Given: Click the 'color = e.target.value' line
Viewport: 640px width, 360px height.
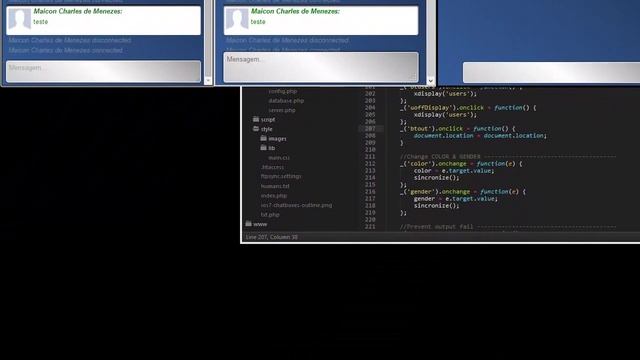Looking at the screenshot, I should click(x=454, y=171).
